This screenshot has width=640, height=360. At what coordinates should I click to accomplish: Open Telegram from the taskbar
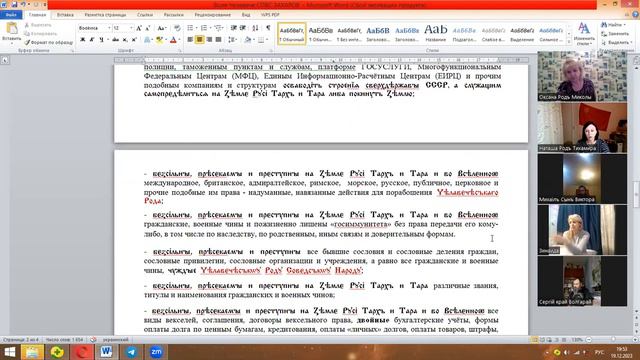click(x=131, y=352)
